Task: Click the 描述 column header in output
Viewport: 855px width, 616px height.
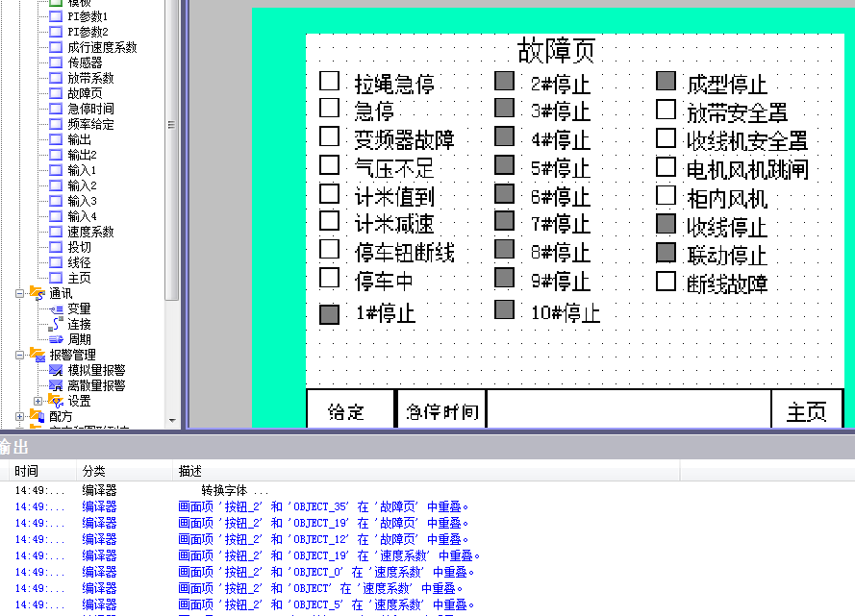Action: click(x=189, y=471)
